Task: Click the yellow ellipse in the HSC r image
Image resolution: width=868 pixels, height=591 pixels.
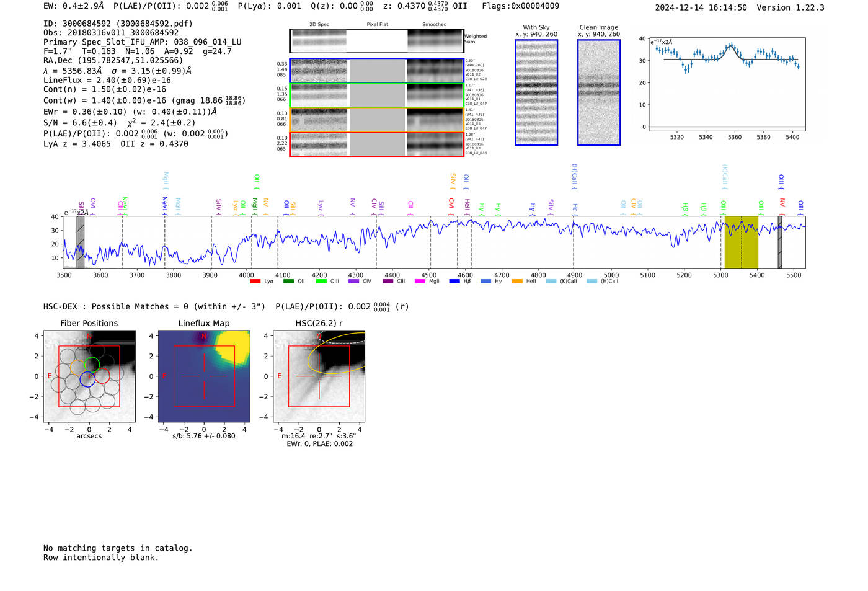Action: [338, 353]
